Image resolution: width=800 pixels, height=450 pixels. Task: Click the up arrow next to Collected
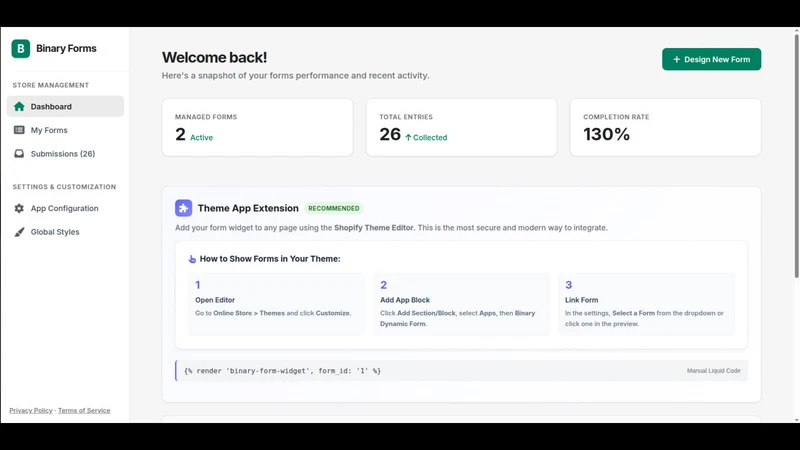408,138
